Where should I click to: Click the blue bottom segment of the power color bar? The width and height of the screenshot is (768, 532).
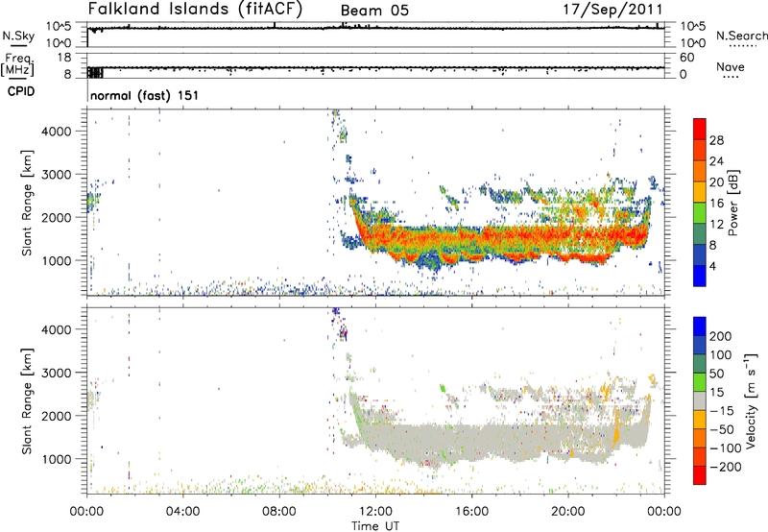700,276
